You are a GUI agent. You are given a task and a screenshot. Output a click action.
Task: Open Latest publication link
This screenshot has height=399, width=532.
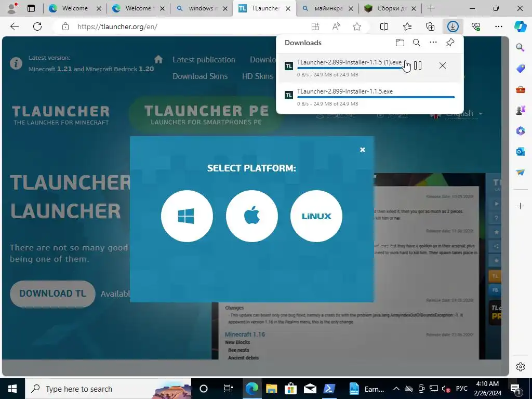(x=204, y=60)
